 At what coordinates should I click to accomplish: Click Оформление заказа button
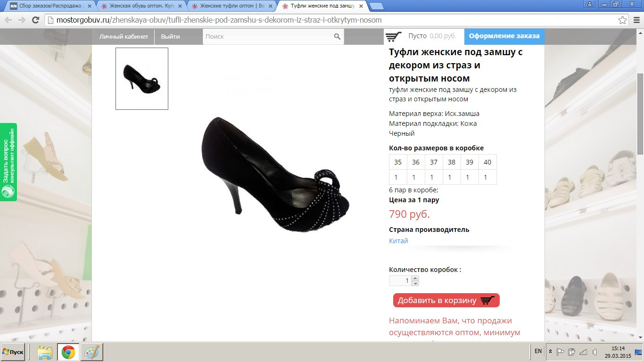504,36
